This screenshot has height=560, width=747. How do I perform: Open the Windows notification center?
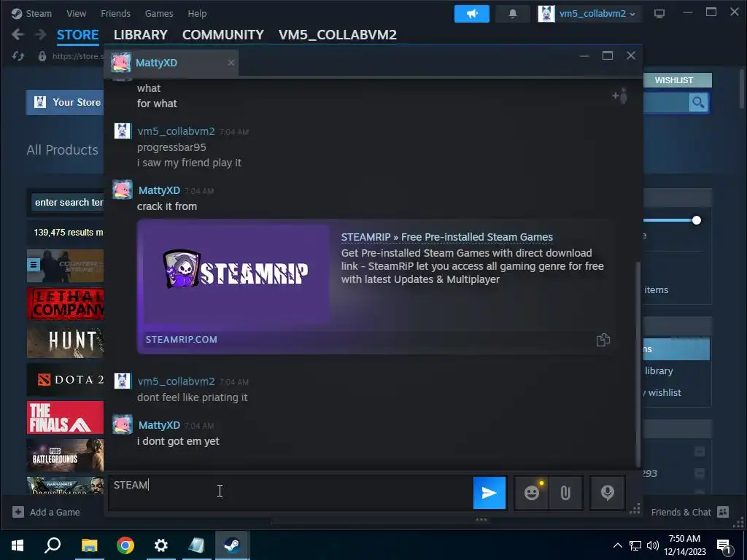click(x=724, y=546)
